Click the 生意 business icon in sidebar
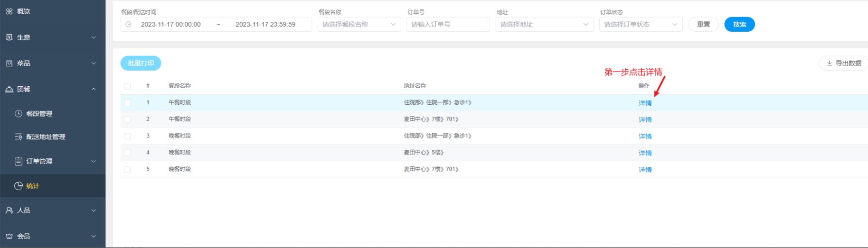This screenshot has height=248, width=868. 9,37
